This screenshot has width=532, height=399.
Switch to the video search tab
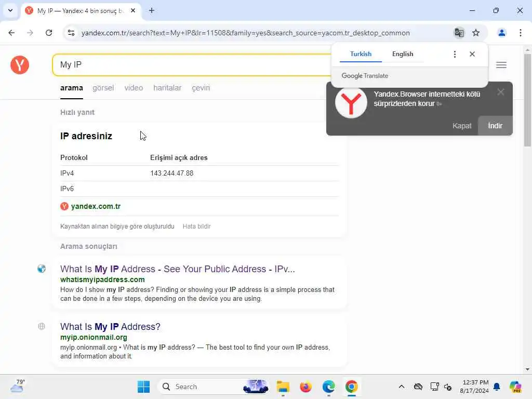coord(134,88)
